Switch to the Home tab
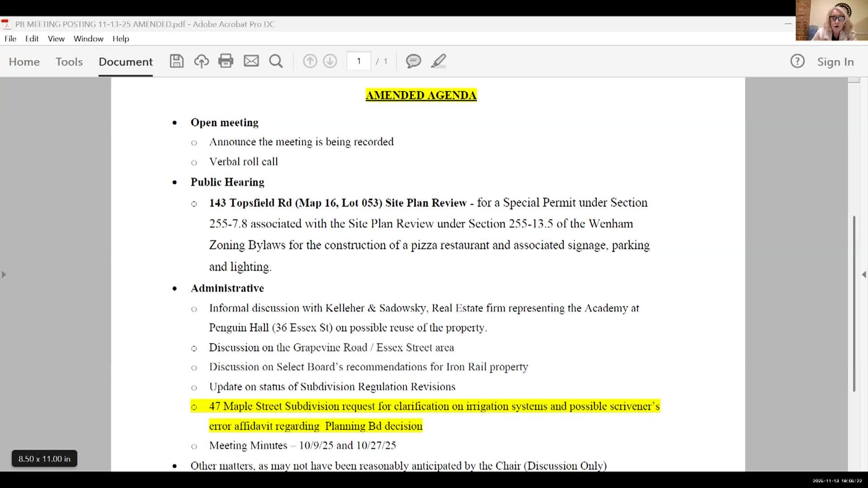The width and height of the screenshot is (868, 488). click(x=24, y=62)
